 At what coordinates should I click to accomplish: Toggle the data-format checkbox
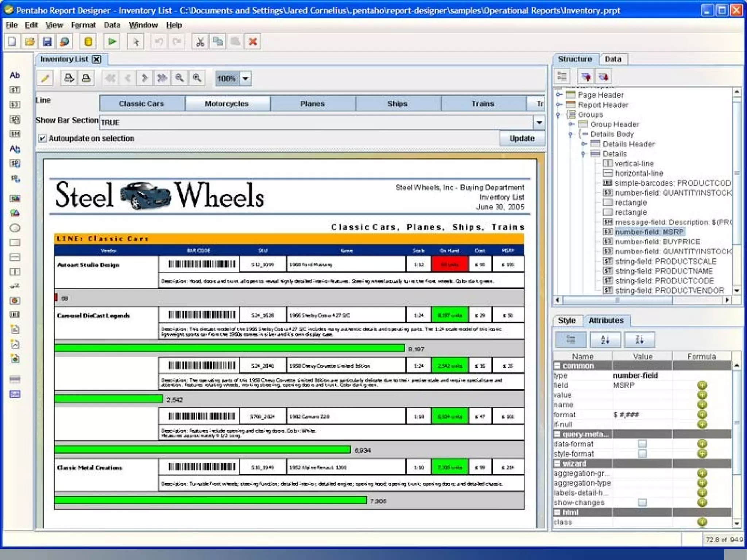pos(642,444)
